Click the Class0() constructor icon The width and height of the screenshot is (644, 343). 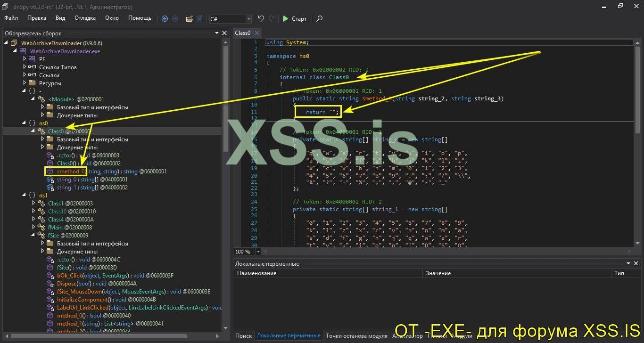click(x=50, y=163)
